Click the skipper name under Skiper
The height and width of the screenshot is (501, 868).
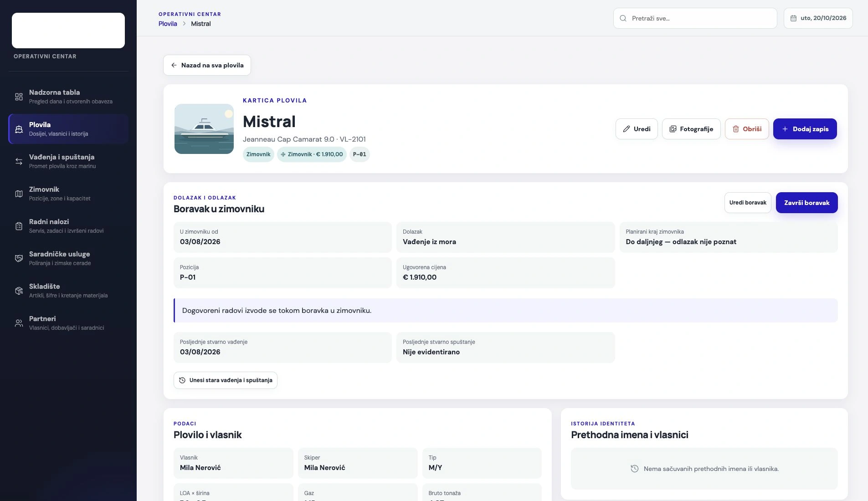pos(324,468)
